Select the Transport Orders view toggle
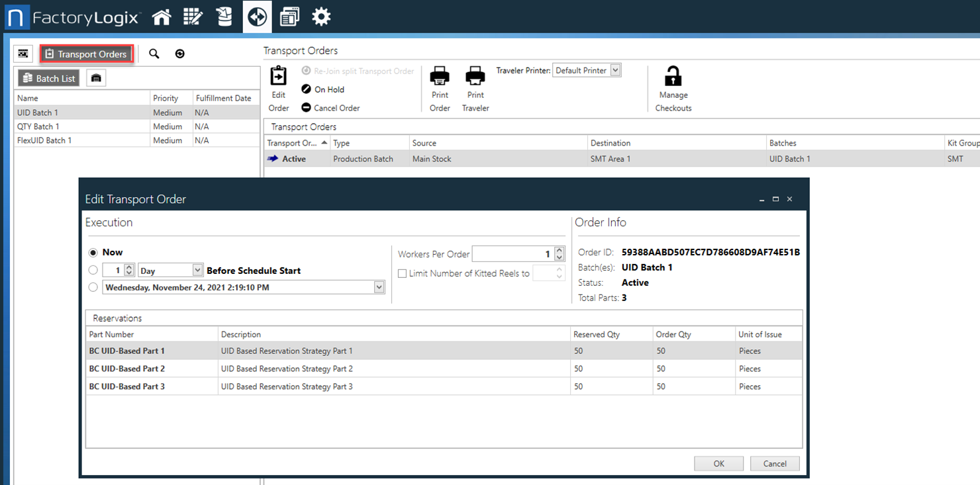 [x=87, y=54]
